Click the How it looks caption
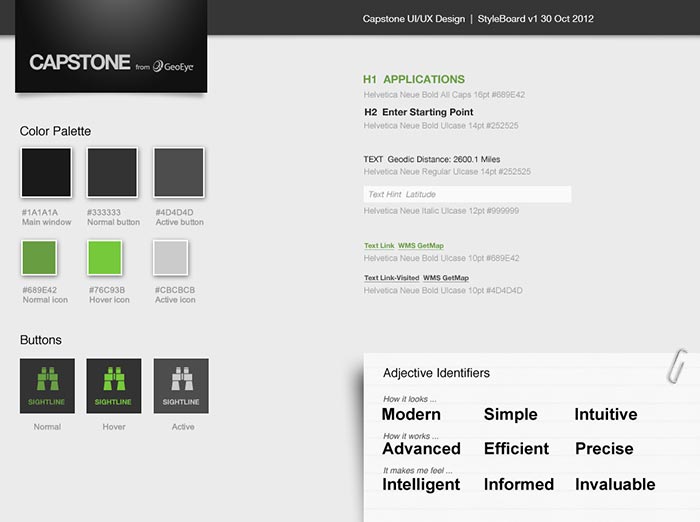This screenshot has height=522, width=700. pyautogui.click(x=409, y=399)
